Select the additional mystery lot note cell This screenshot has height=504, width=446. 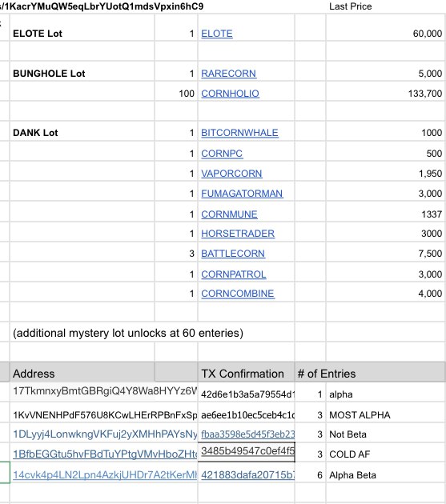pos(128,333)
